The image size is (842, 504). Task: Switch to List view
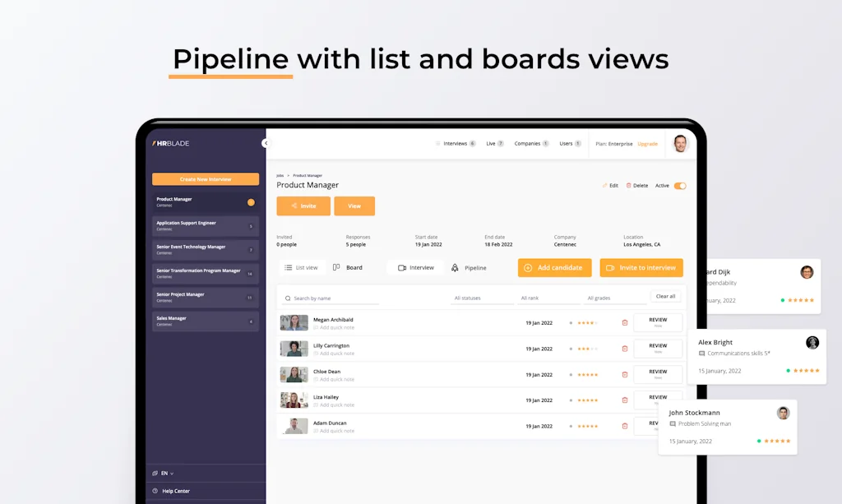click(x=301, y=267)
